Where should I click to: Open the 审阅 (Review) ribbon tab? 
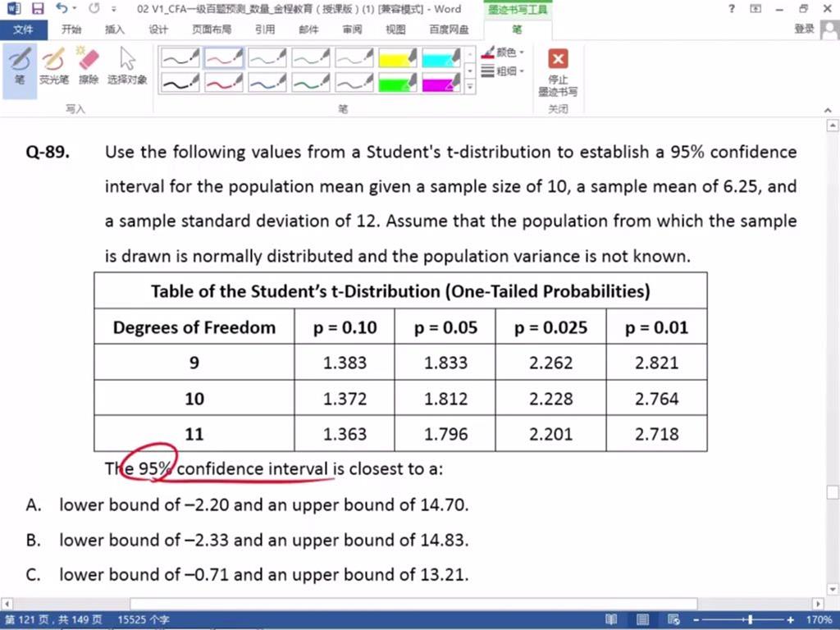point(352,30)
